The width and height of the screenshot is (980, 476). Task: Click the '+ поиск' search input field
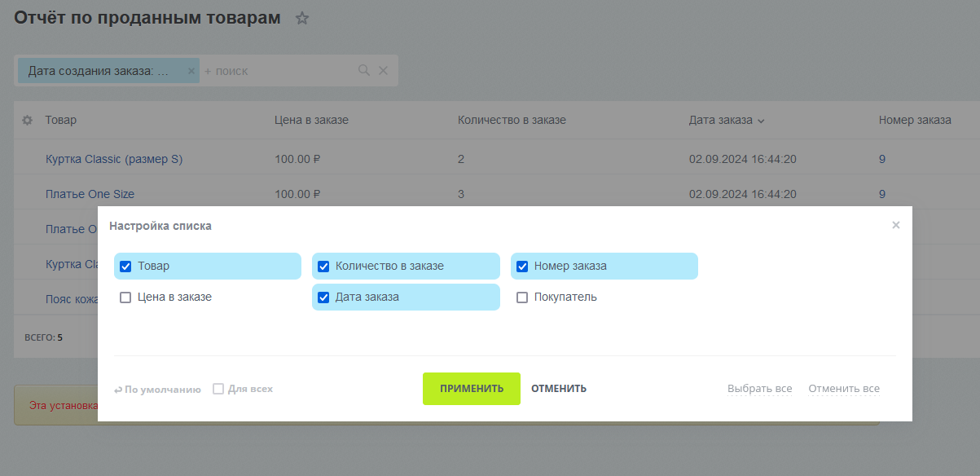277,71
